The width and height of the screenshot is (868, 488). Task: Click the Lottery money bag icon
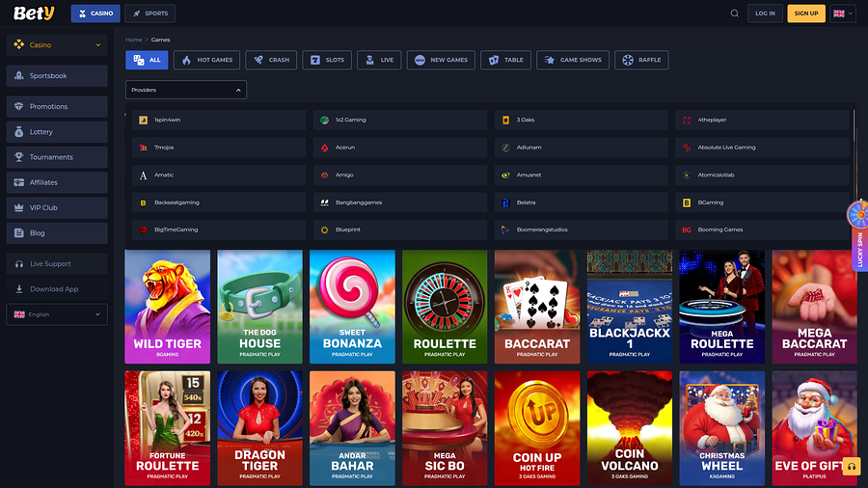tap(19, 132)
